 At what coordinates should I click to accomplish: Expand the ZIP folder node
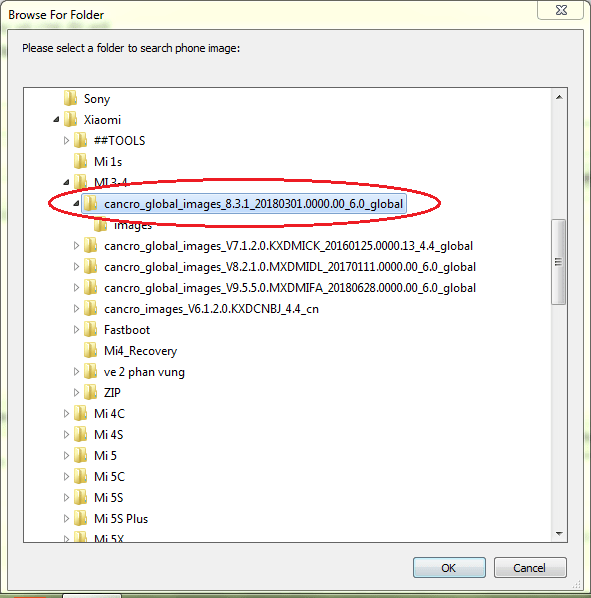coord(76,392)
